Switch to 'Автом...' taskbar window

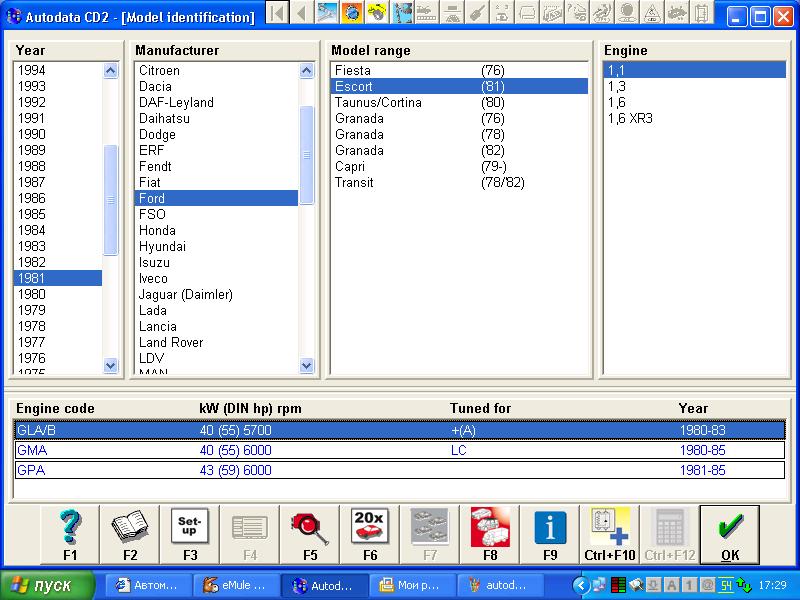pyautogui.click(x=148, y=585)
